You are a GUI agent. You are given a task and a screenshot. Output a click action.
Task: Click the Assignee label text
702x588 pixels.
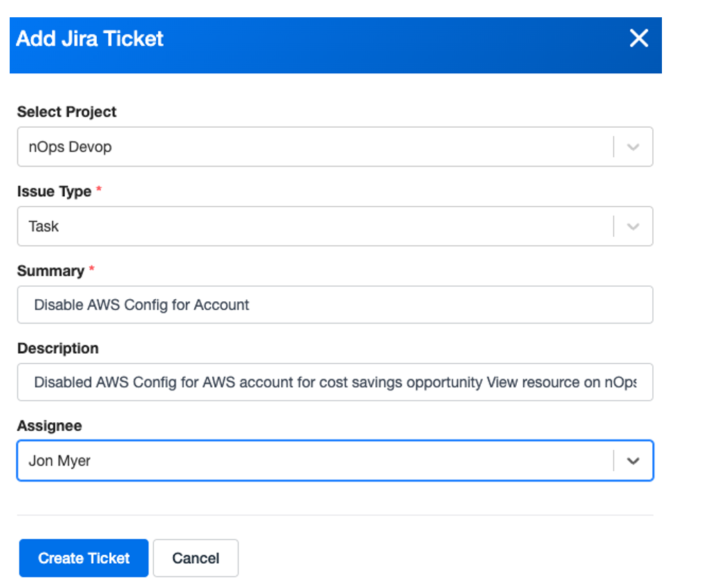point(50,426)
